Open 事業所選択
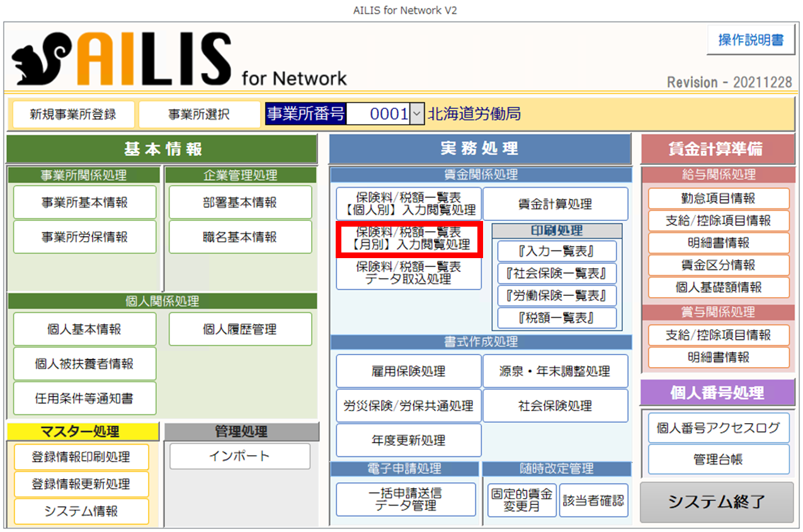This screenshot has width=803, height=532. click(x=199, y=115)
